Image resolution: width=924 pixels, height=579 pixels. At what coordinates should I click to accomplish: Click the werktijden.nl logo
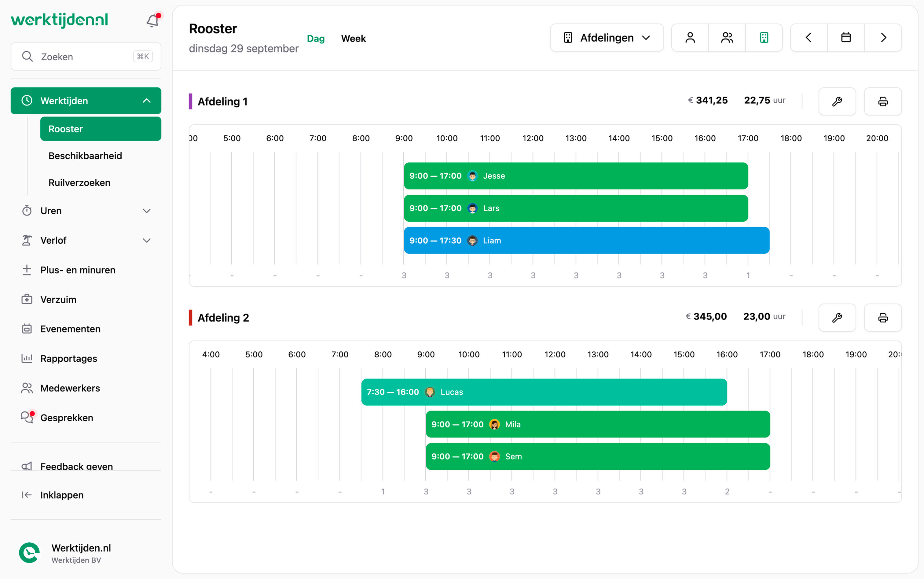click(59, 20)
